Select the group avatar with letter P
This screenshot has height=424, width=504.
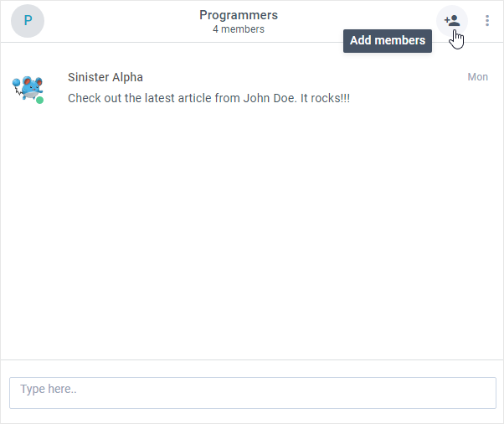click(28, 21)
